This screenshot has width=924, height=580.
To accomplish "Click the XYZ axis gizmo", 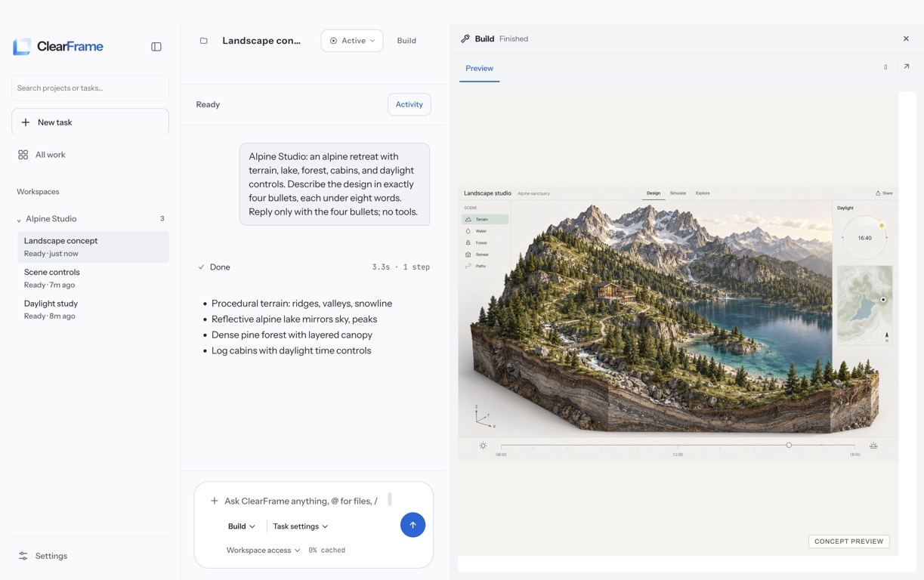I will (484, 416).
